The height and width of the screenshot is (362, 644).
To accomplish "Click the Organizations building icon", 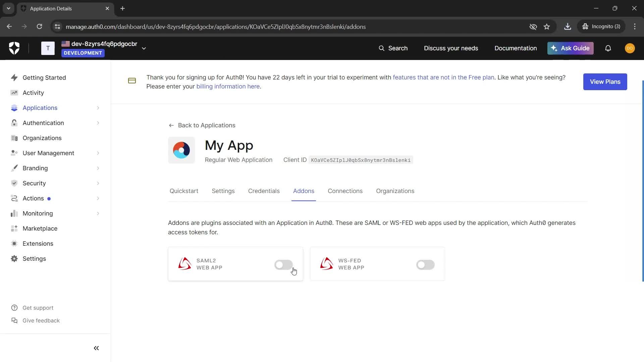I will (x=14, y=138).
